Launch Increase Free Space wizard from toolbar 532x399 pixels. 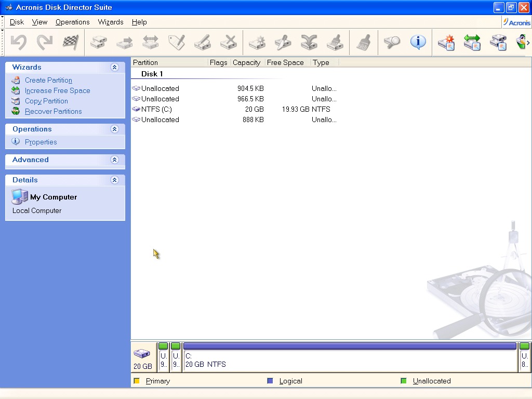[472, 43]
